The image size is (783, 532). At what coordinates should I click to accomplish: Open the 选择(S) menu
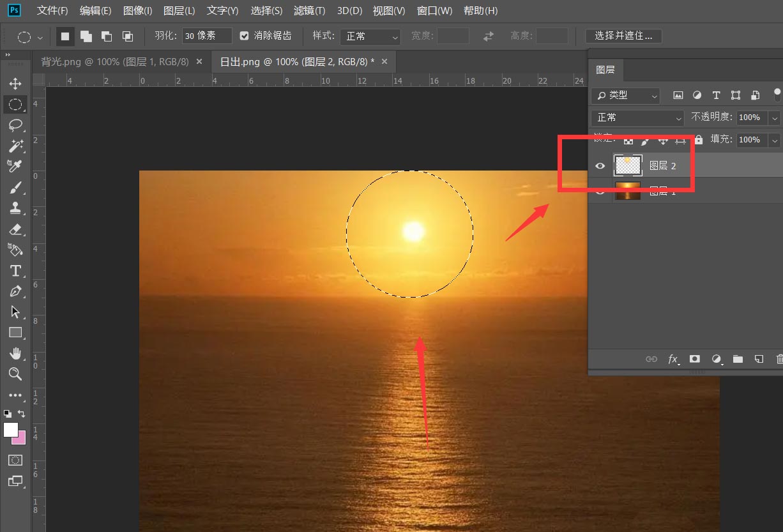[x=266, y=11]
